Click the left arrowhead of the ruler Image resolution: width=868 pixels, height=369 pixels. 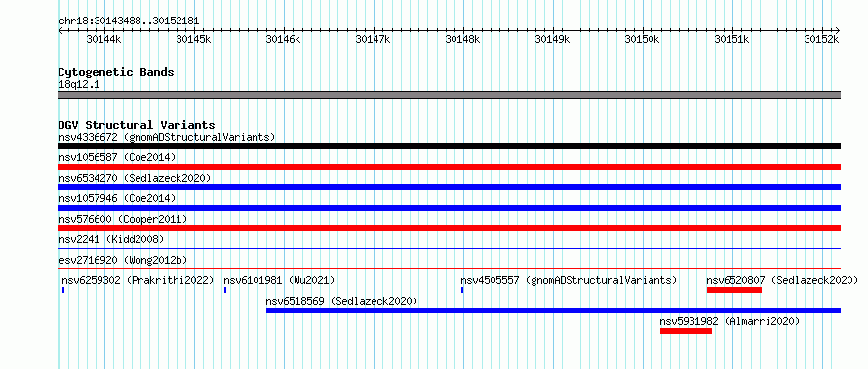tap(60, 31)
